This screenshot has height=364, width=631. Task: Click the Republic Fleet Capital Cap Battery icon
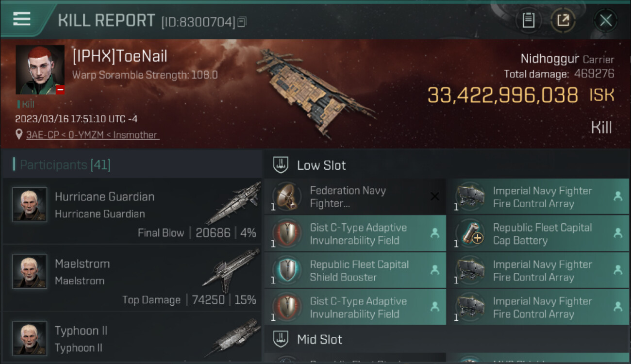(x=470, y=233)
